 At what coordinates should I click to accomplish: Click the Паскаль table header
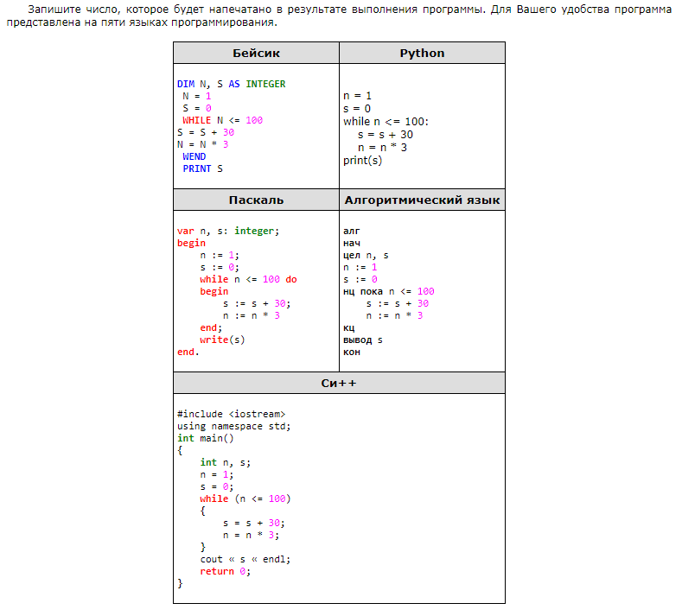256,200
